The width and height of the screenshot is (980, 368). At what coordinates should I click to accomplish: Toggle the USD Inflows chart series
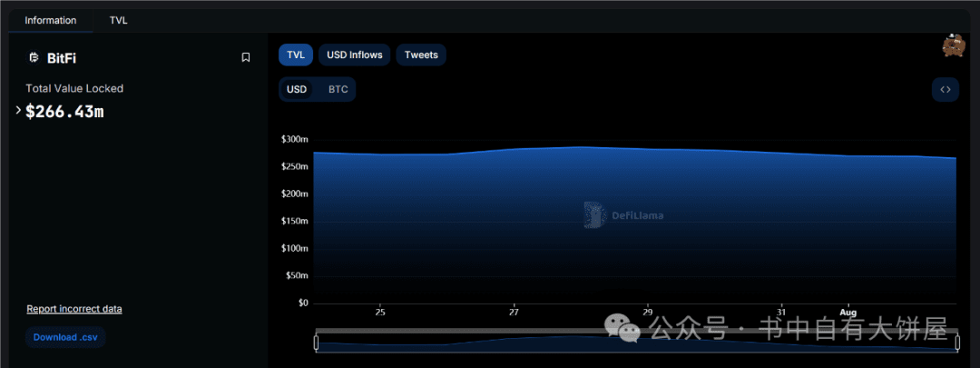point(355,55)
